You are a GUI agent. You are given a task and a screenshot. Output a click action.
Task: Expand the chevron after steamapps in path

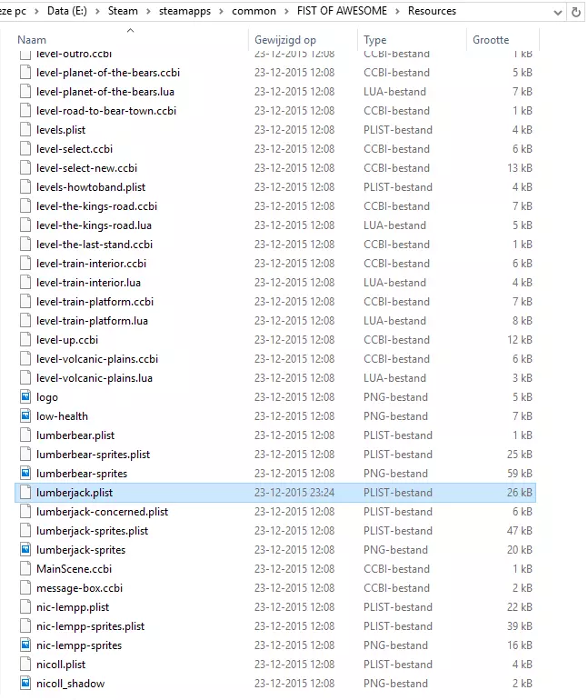pos(221,12)
